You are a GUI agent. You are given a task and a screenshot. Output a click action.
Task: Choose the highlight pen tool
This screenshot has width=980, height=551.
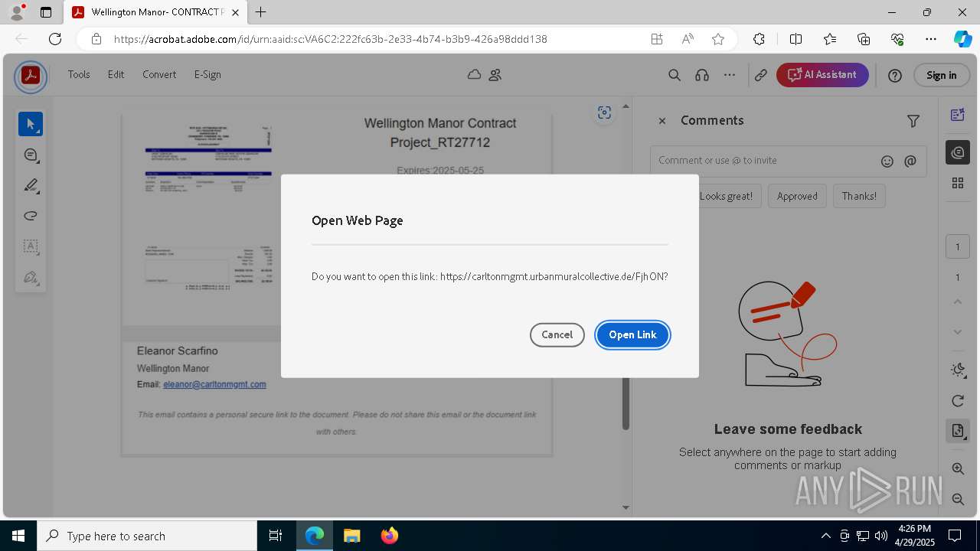pyautogui.click(x=31, y=185)
